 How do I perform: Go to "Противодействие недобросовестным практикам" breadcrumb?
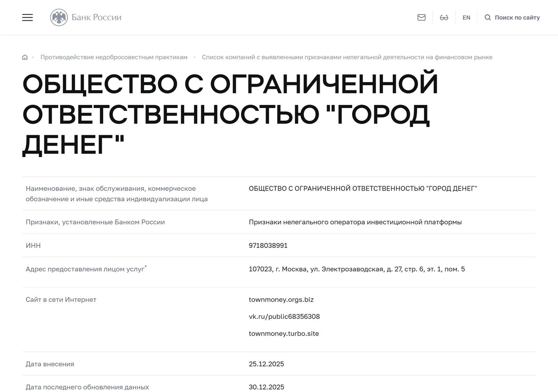[x=114, y=57]
